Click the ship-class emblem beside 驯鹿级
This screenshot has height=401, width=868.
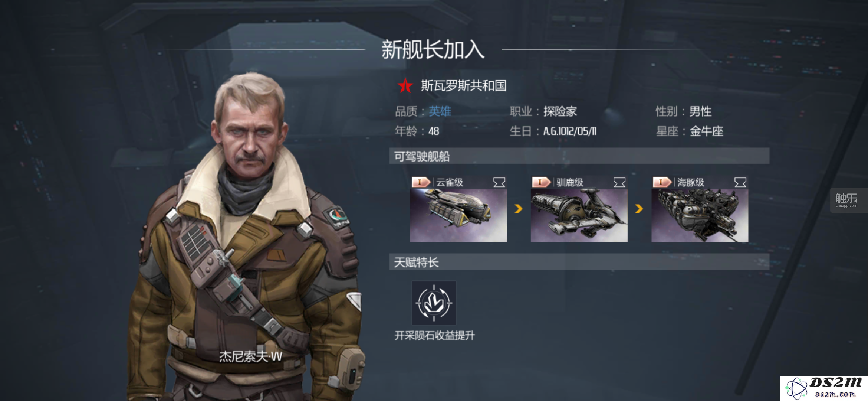pos(619,182)
